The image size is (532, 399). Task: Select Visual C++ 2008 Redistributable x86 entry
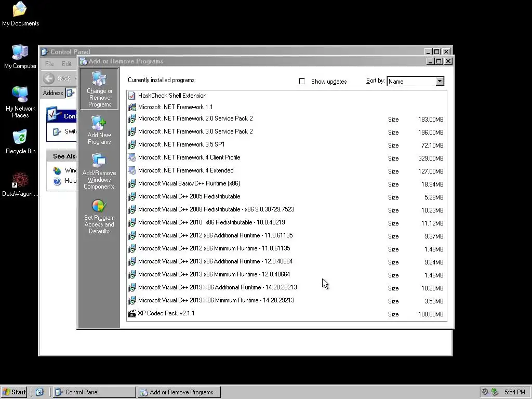point(287,210)
